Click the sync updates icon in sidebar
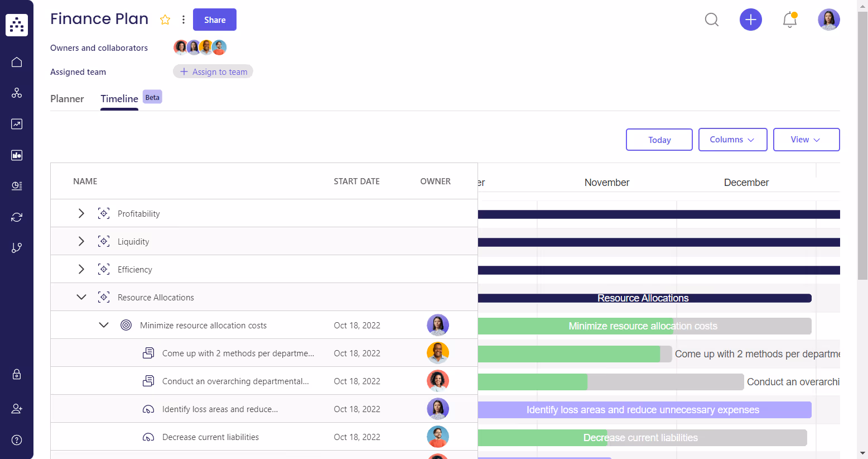The image size is (868, 459). coord(16,217)
